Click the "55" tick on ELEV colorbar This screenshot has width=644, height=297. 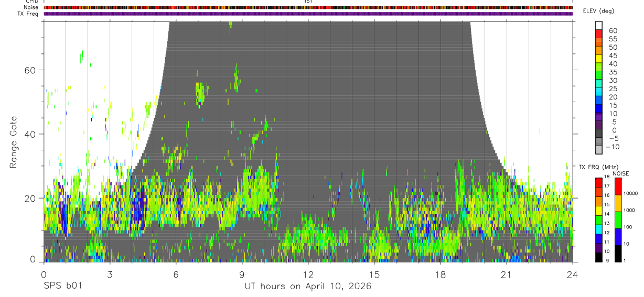point(613,39)
